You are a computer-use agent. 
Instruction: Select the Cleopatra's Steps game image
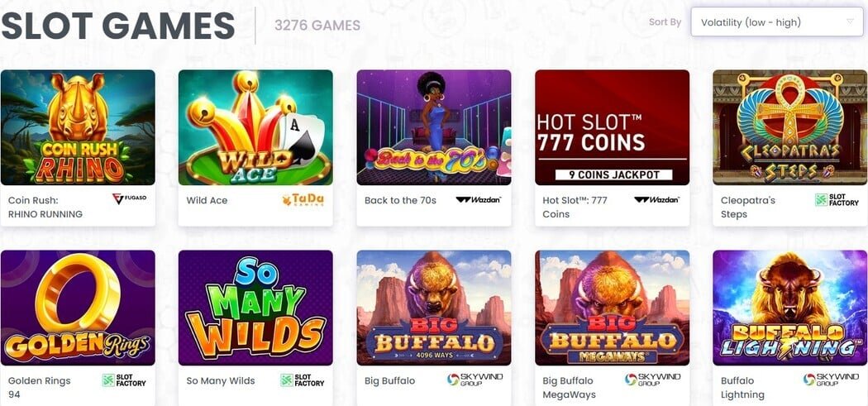(789, 127)
